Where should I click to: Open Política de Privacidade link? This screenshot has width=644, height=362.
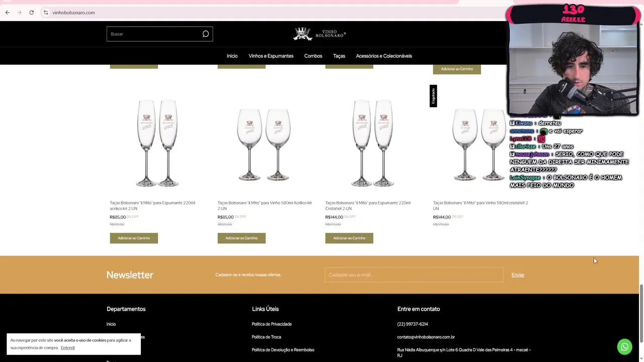[x=272, y=324]
